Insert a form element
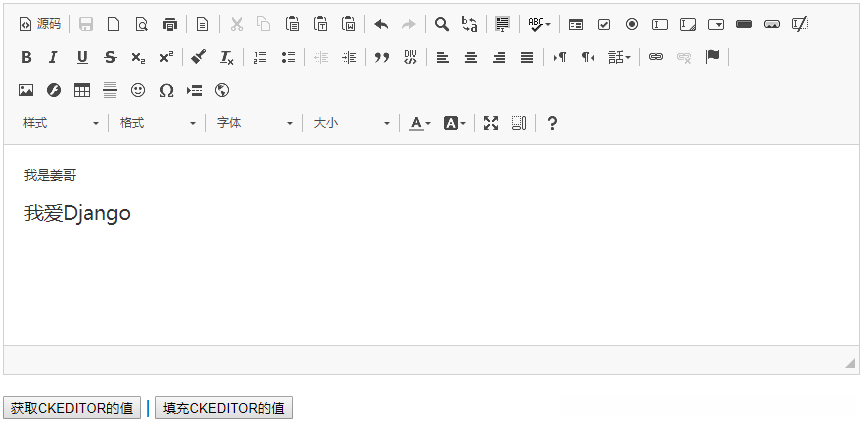The height and width of the screenshot is (427, 865). coord(576,24)
